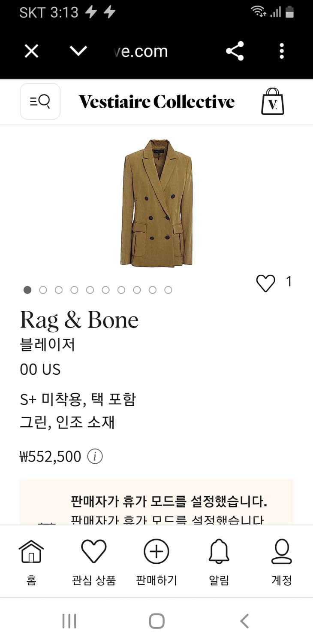Tap the vacation mode notice banner
The height and width of the screenshot is (644, 313).
(156, 498)
